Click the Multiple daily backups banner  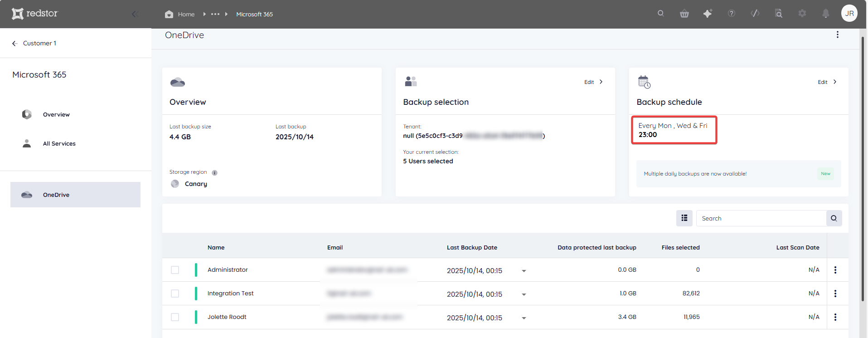(x=738, y=174)
